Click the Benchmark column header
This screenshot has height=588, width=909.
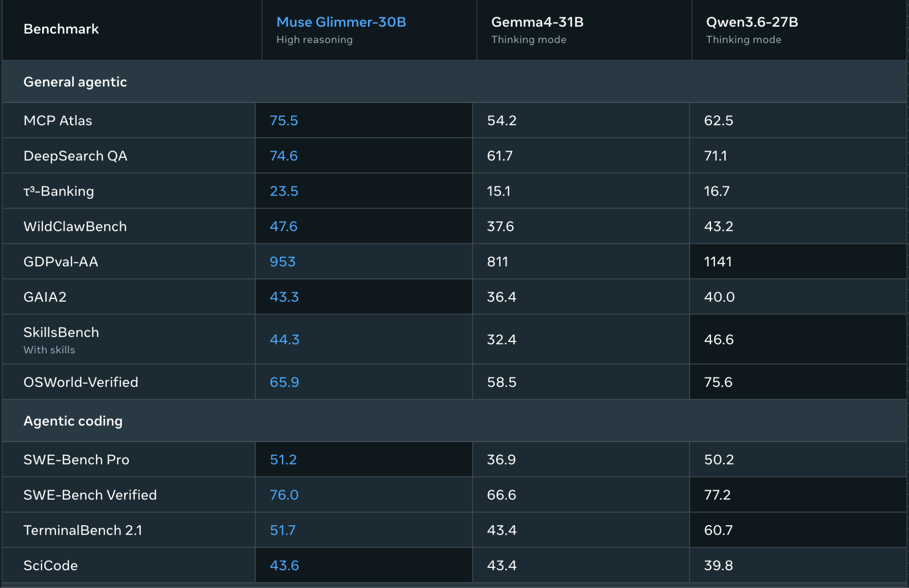pyautogui.click(x=61, y=29)
